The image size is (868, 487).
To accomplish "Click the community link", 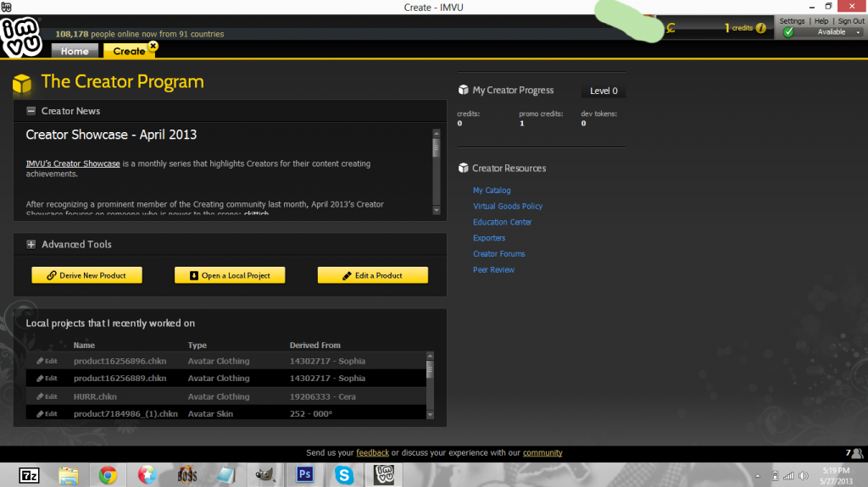I will [x=542, y=452].
